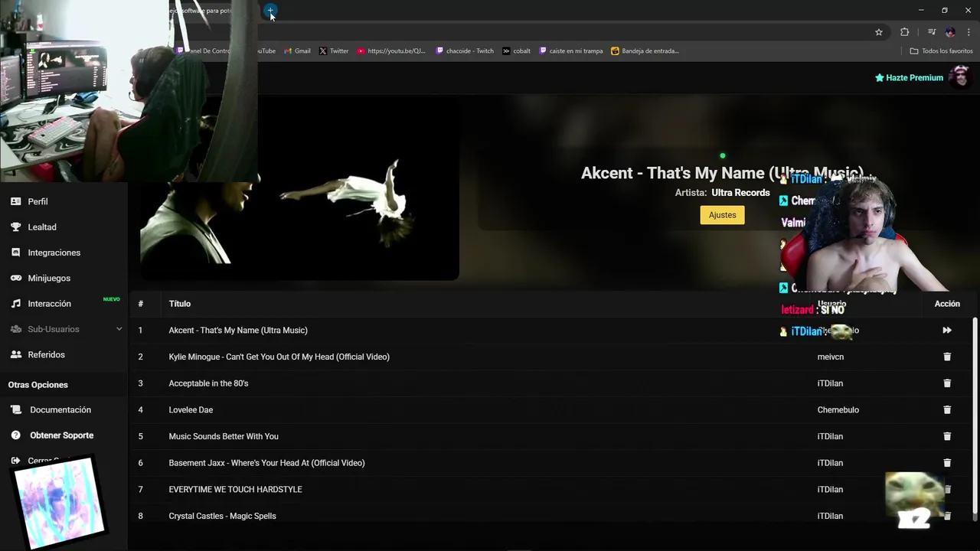Open Lealtad in the sidebar
This screenshot has width=980, height=551.
point(42,227)
